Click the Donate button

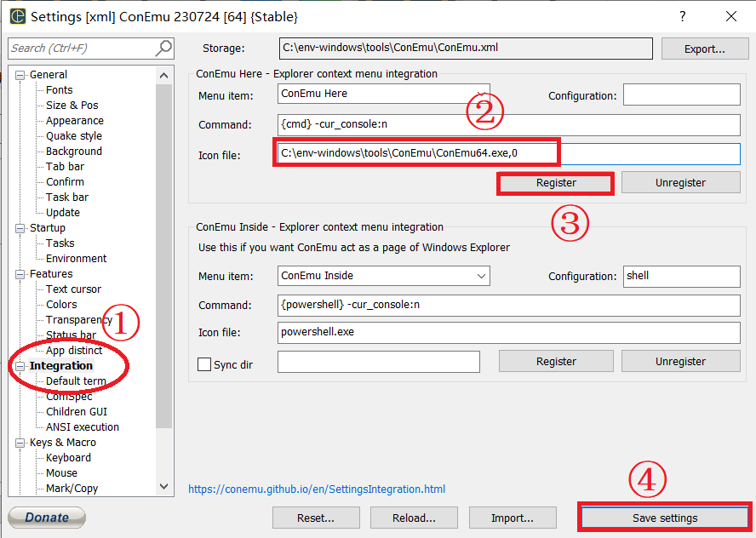click(x=46, y=517)
